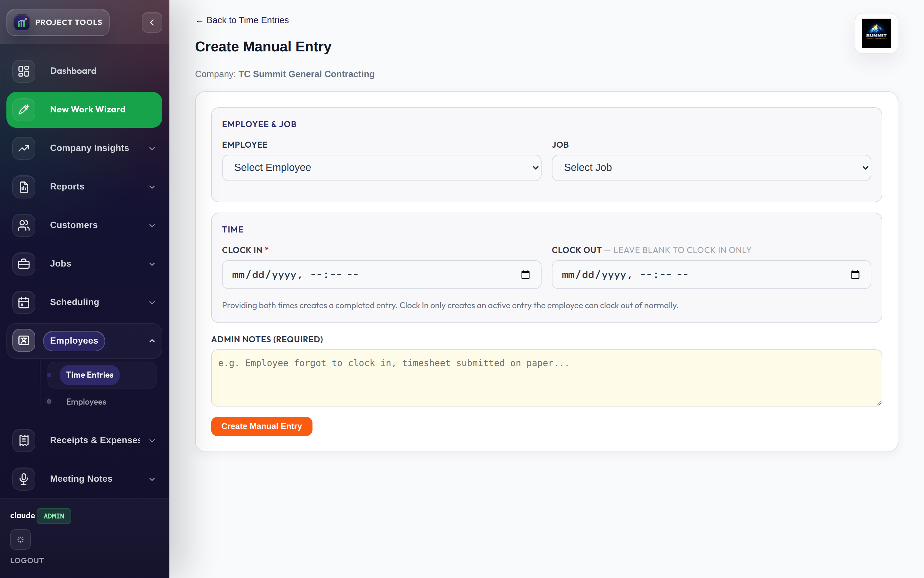Click into the Clock In datetime field
The width and height of the screenshot is (924, 578).
tap(381, 275)
